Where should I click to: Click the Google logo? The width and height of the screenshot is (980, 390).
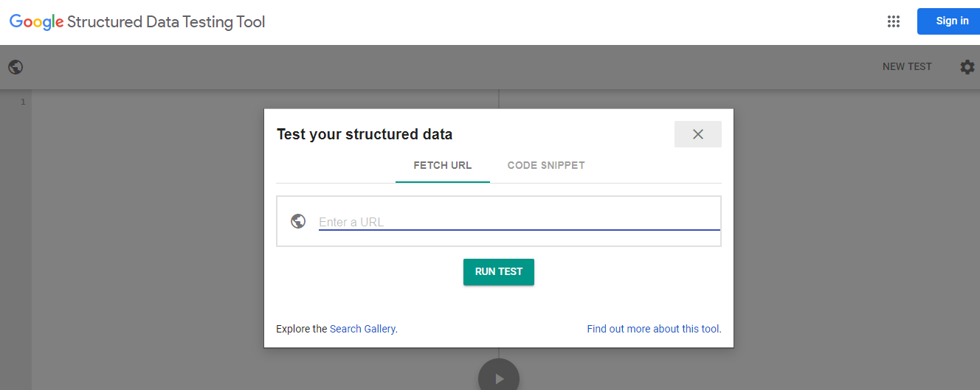click(x=36, y=22)
